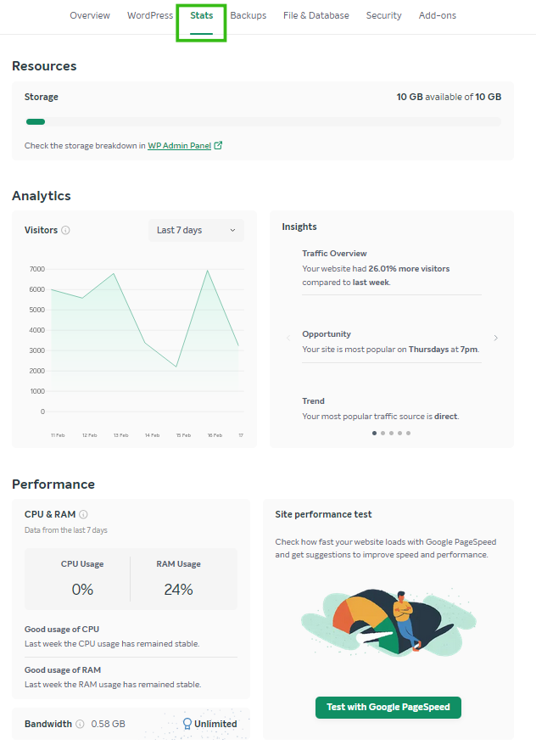Viewport: 536px width, 756px height.
Task: Select the second insights carousel dot
Action: (x=382, y=433)
